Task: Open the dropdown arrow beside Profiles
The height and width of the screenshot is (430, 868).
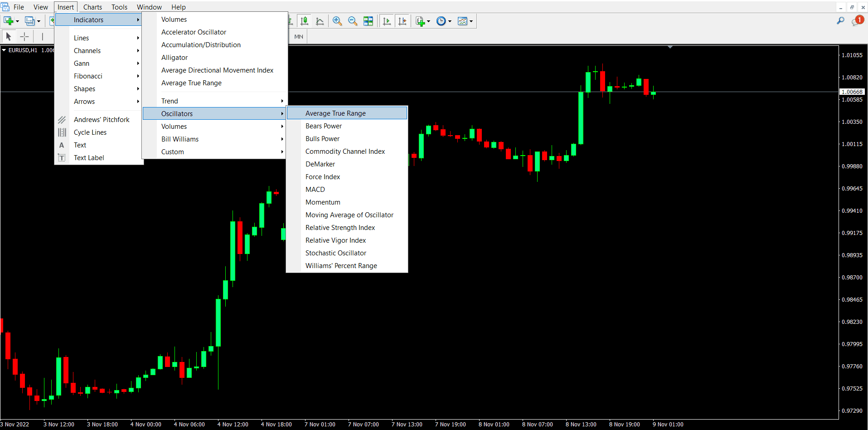Action: 39,21
